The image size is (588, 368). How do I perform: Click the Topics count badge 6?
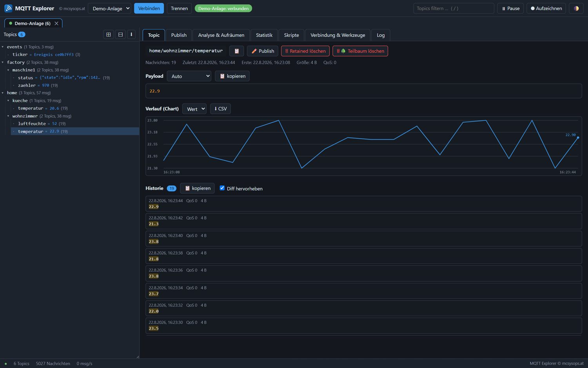tap(22, 35)
